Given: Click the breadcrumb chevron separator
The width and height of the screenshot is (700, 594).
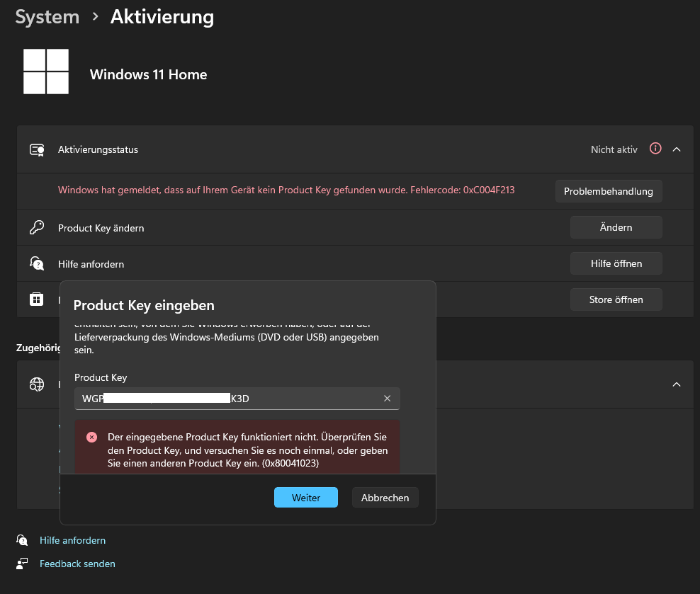Looking at the screenshot, I should [x=95, y=16].
